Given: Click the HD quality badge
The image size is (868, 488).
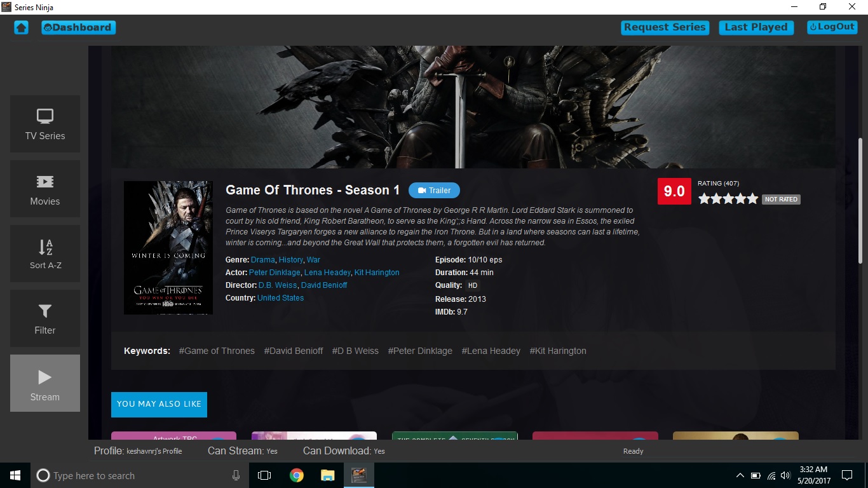Looking at the screenshot, I should [473, 286].
